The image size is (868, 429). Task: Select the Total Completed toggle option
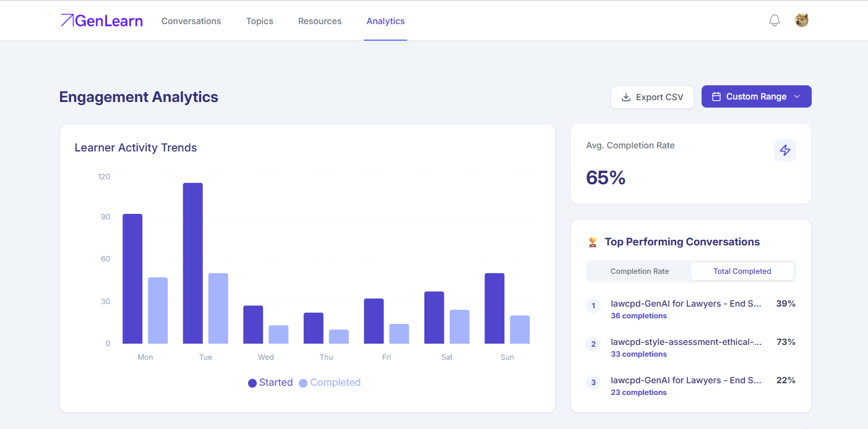[742, 271]
